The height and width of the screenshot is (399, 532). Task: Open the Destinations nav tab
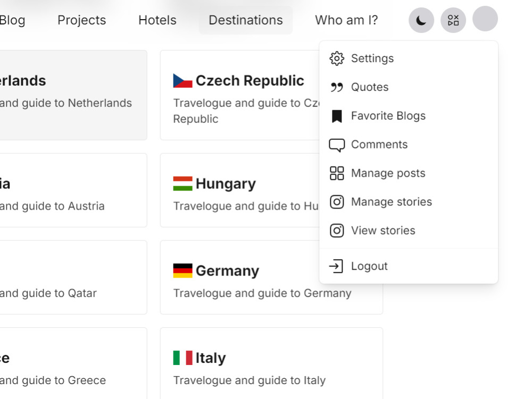tap(246, 20)
